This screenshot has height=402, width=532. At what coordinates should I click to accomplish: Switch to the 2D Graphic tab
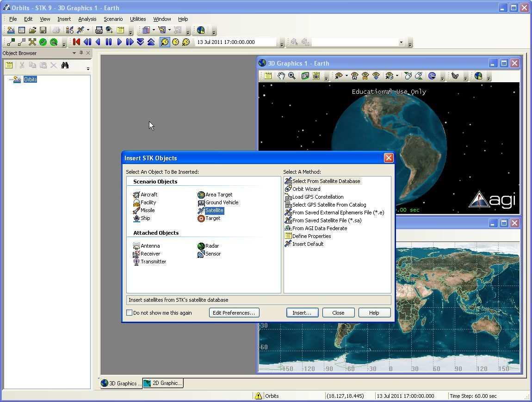pos(163,384)
